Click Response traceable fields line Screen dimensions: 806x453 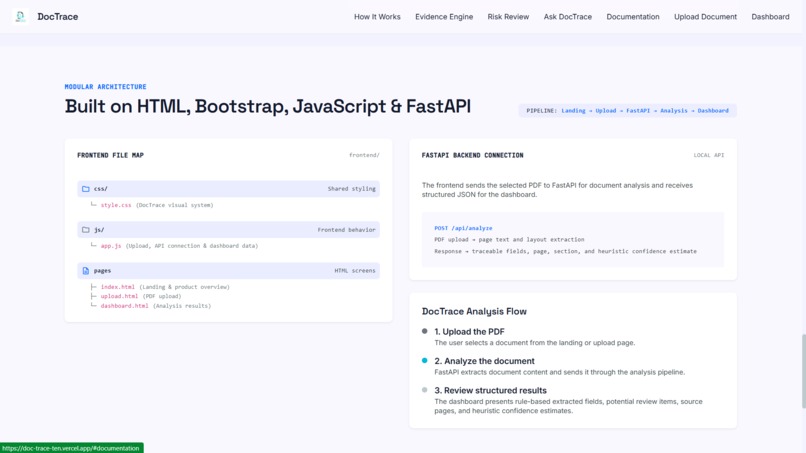point(565,251)
